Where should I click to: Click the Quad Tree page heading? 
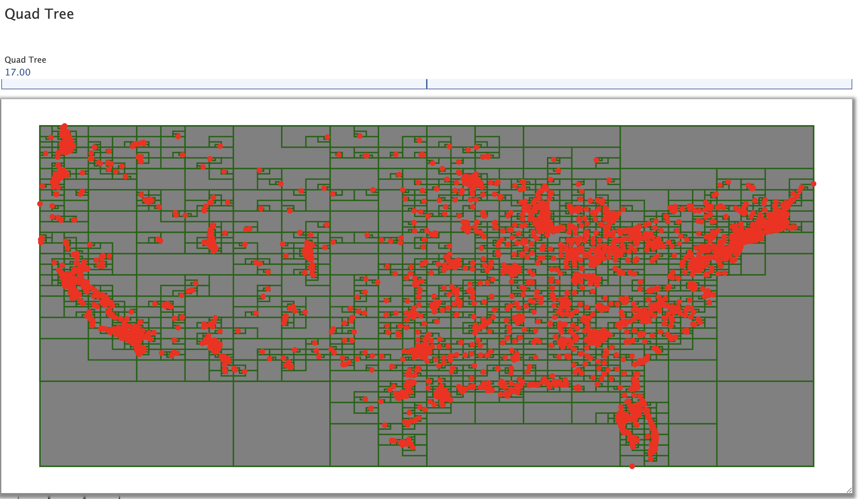point(39,14)
